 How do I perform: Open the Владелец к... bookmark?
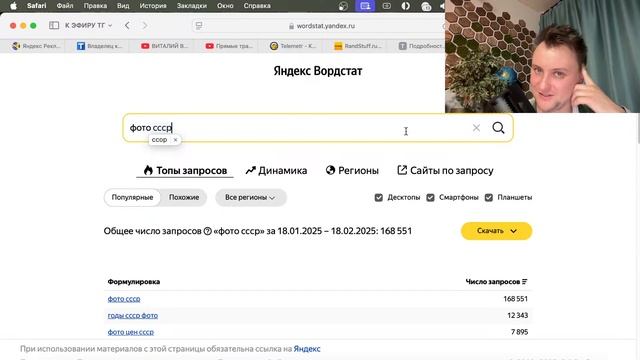pyautogui.click(x=99, y=46)
